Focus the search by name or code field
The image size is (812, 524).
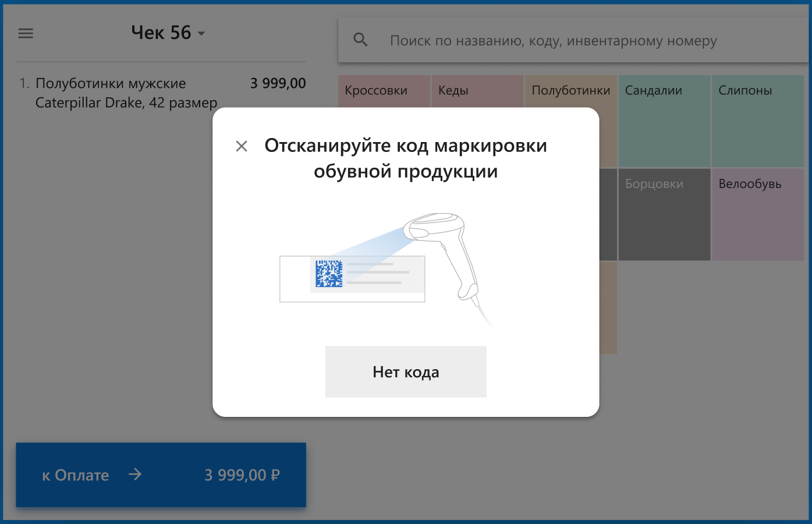point(553,41)
